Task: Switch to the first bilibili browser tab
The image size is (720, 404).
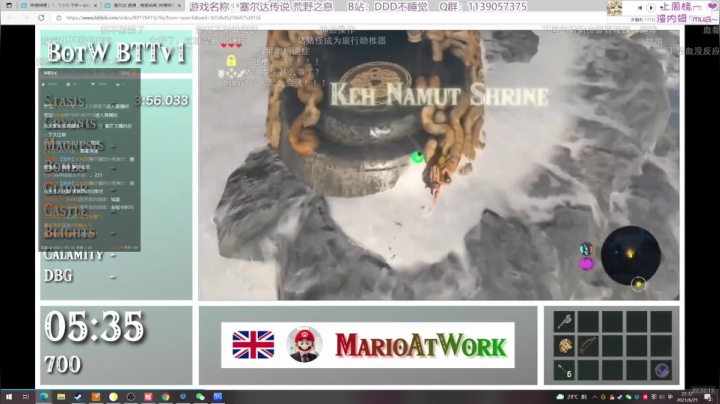Action: point(60,6)
